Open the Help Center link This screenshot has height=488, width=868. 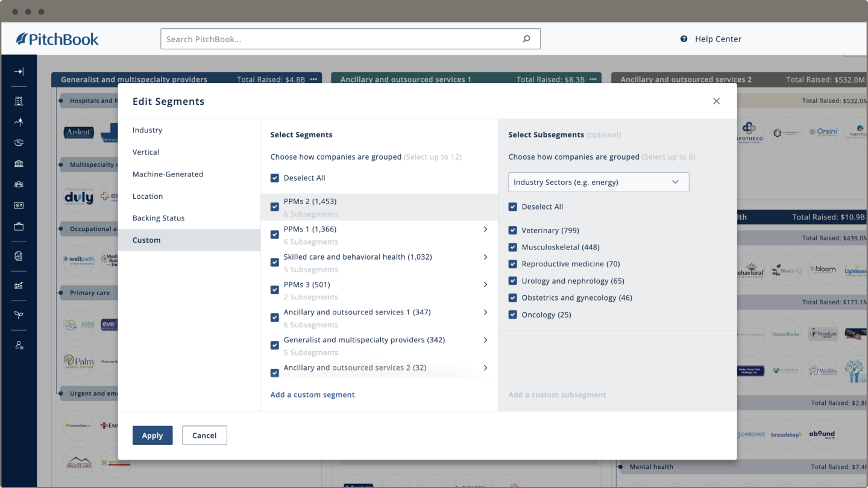(718, 39)
